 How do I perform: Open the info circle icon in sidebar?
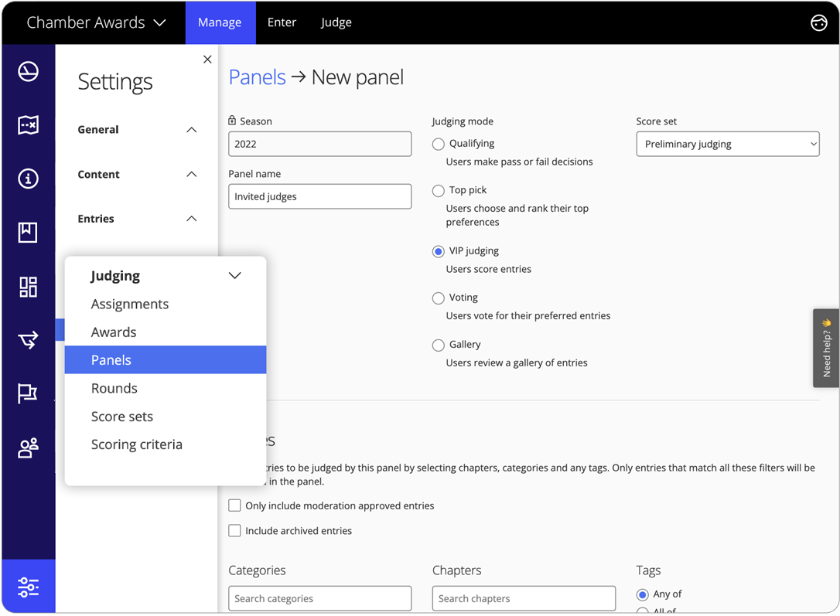[x=29, y=179]
